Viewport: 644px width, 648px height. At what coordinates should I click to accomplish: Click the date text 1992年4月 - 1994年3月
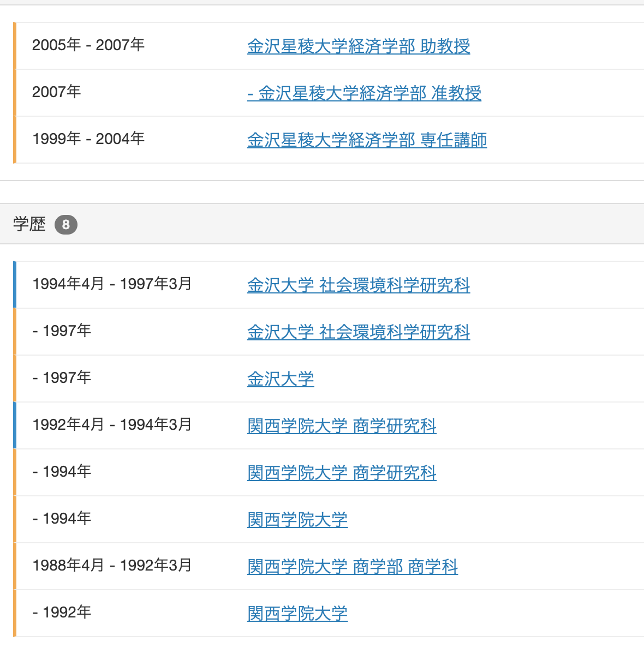coord(112,424)
